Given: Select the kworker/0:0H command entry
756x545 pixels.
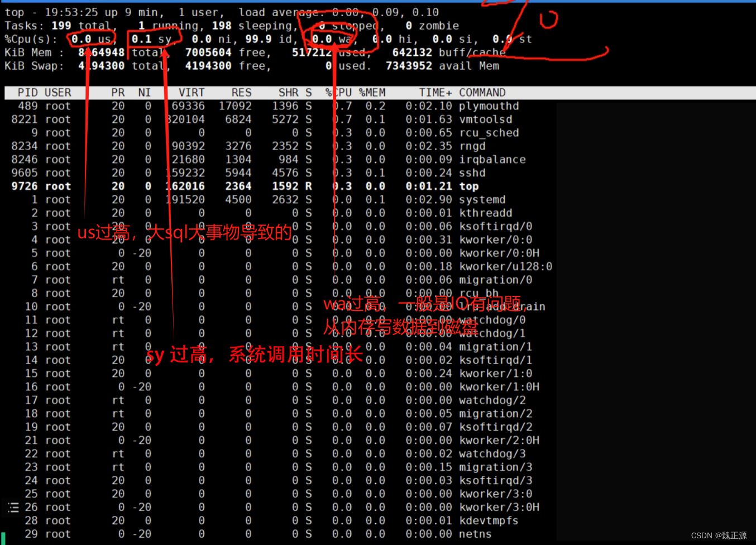Looking at the screenshot, I should (499, 254).
